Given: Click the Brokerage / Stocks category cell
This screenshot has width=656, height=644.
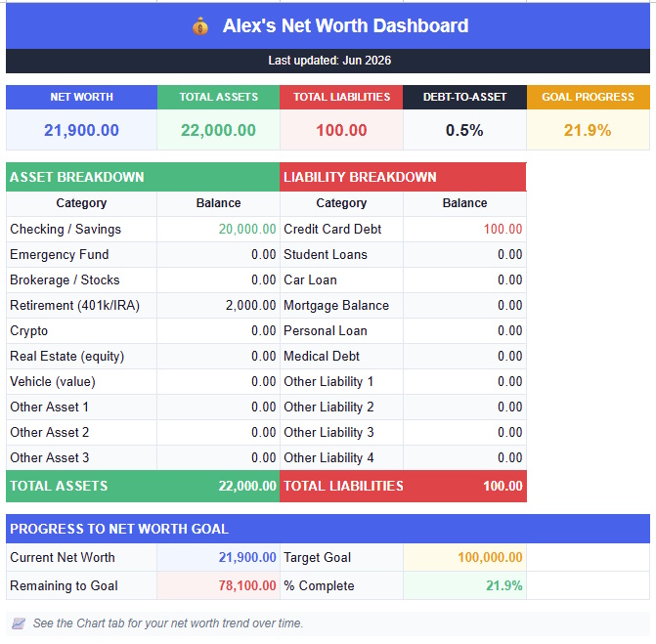Looking at the screenshot, I should point(81,280).
